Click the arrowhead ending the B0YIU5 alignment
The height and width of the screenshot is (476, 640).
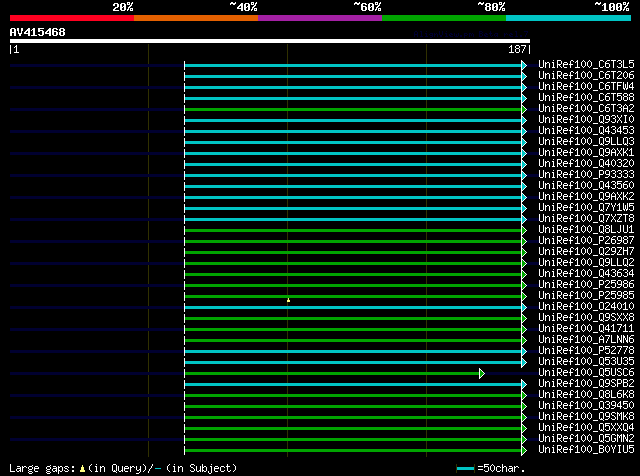coord(524,450)
